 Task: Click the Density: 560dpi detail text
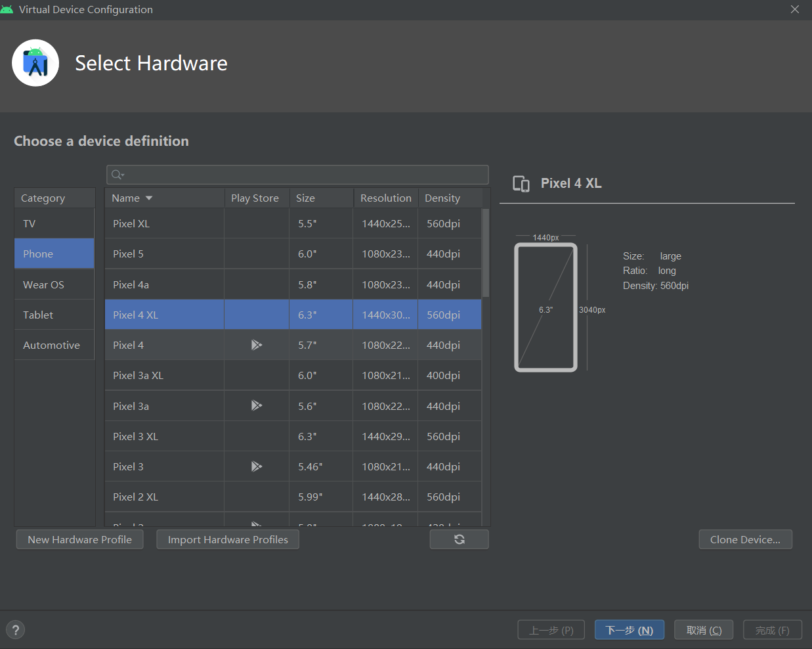coord(656,286)
